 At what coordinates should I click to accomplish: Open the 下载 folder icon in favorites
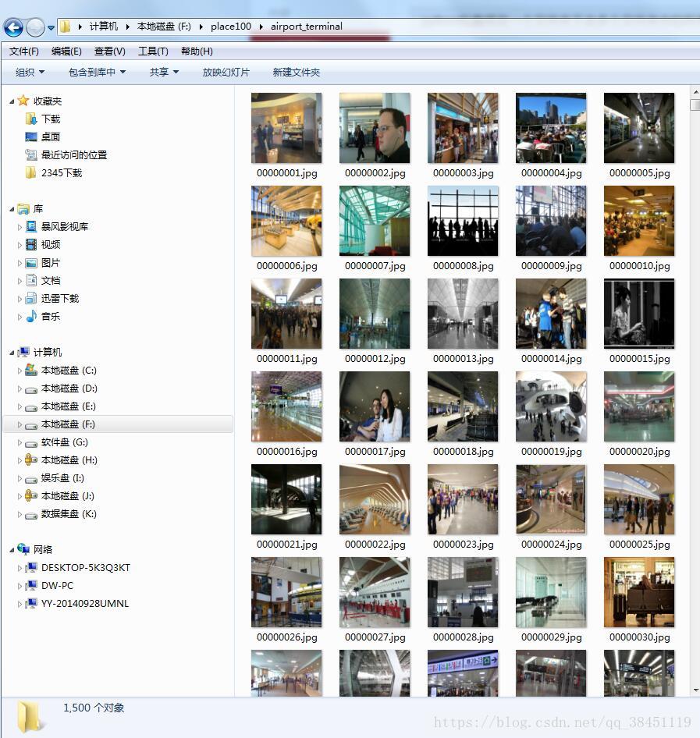point(30,119)
